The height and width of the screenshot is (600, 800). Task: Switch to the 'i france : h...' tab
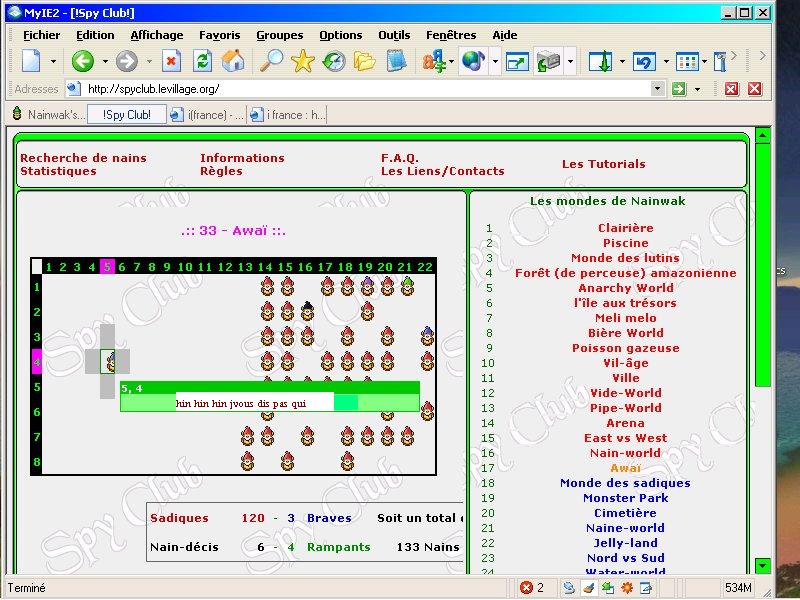point(287,115)
